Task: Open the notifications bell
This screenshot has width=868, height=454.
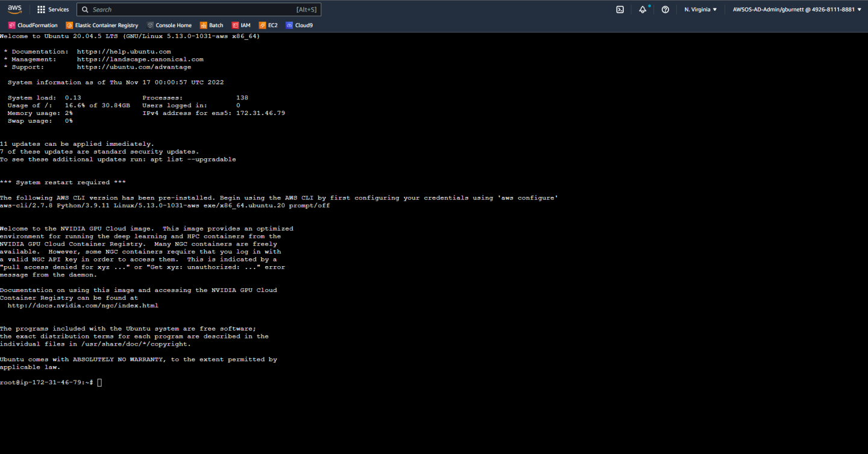Action: click(643, 9)
